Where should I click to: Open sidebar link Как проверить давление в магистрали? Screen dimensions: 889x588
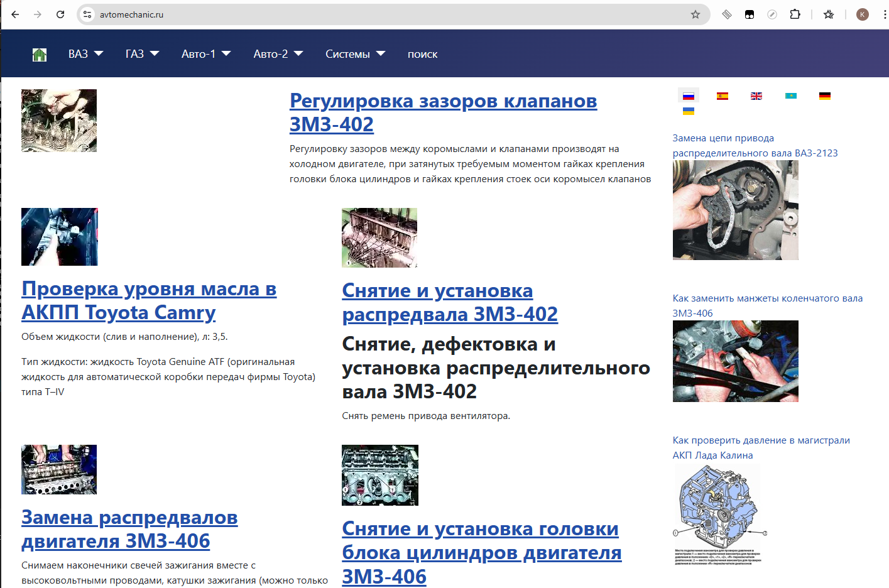761,448
